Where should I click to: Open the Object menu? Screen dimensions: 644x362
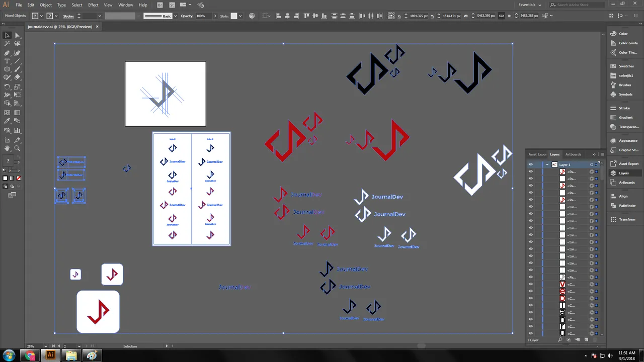point(46,5)
